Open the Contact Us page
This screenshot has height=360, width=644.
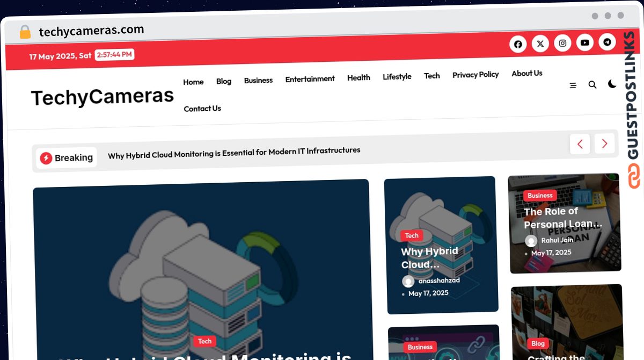202,109
